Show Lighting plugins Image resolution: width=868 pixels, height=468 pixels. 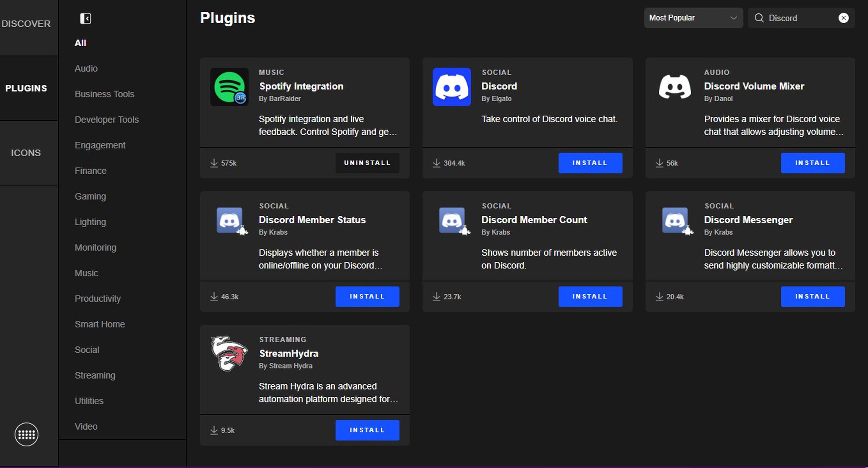pyautogui.click(x=90, y=222)
